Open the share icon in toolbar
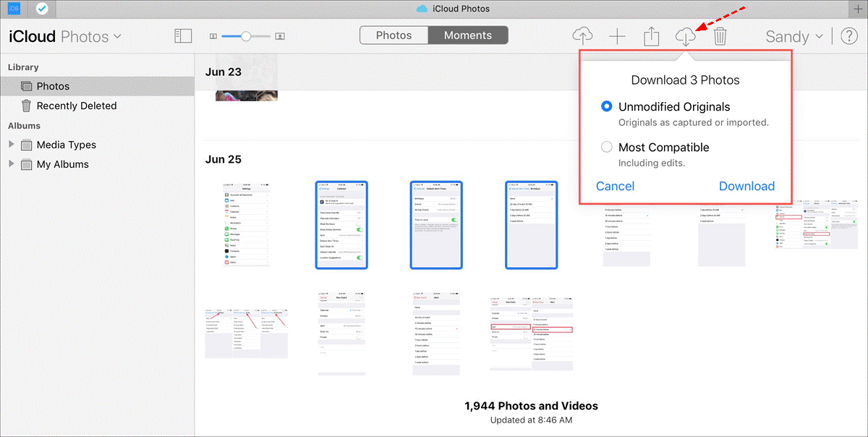Viewport: 868px width, 437px height. point(652,36)
